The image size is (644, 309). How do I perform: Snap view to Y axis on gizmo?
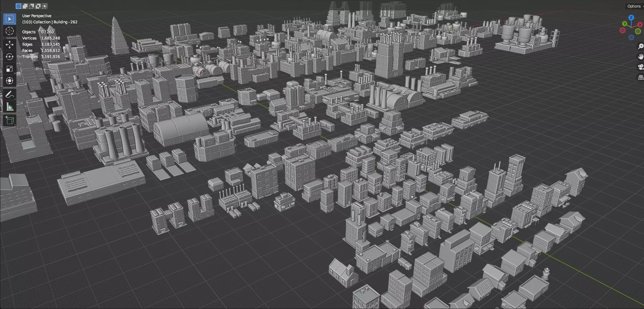coord(625,24)
